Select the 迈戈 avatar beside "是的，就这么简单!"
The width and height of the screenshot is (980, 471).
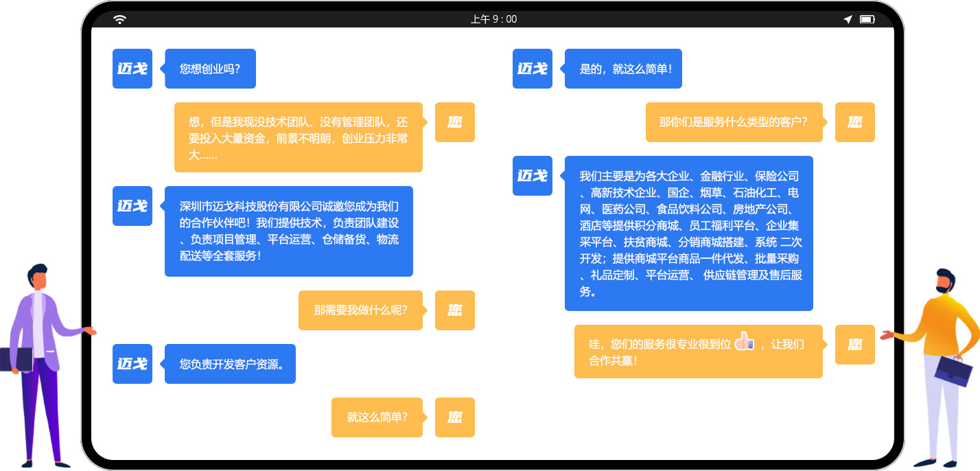pyautogui.click(x=533, y=69)
